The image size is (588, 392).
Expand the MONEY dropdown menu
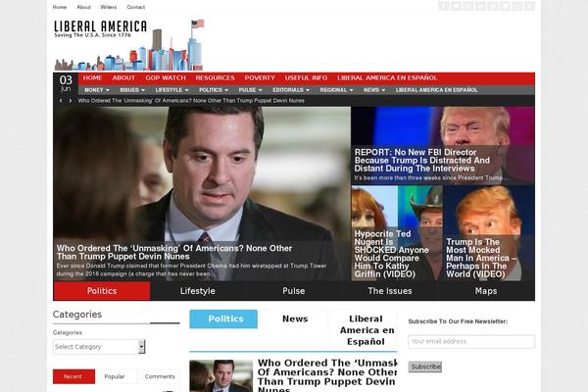click(x=97, y=90)
